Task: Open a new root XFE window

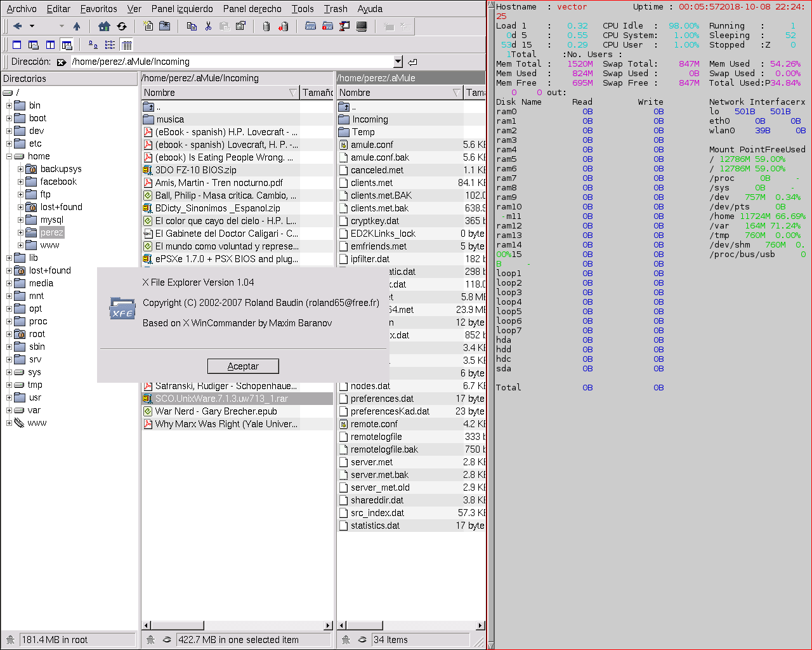Action: (327, 26)
